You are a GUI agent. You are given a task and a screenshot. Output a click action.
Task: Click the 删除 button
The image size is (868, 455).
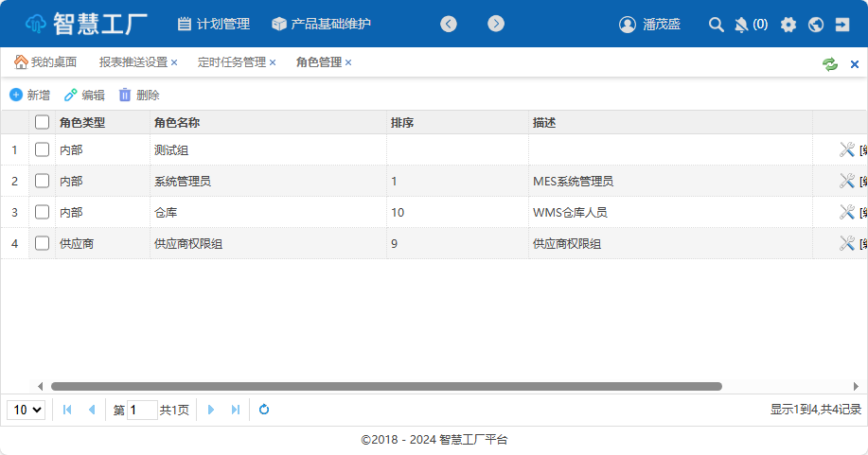click(139, 95)
